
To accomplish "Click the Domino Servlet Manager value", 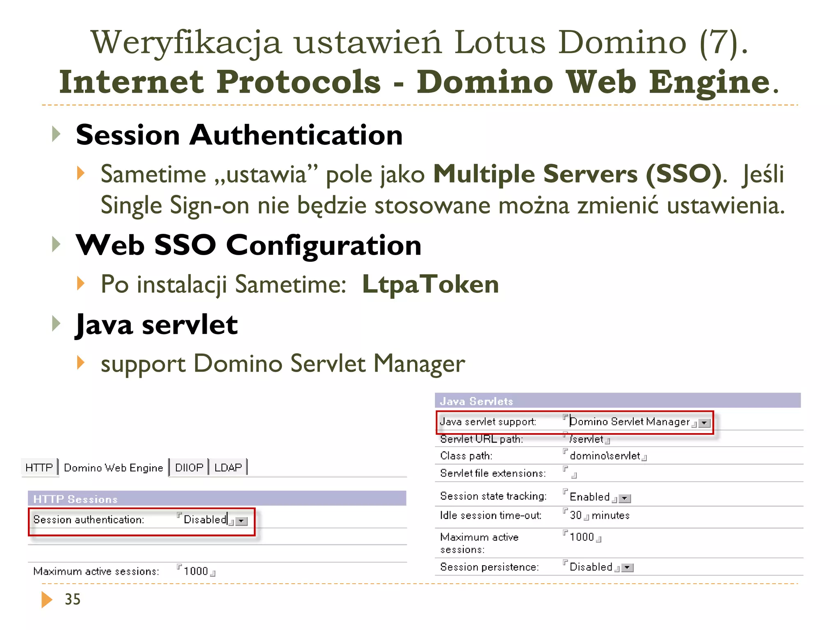I will click(630, 422).
